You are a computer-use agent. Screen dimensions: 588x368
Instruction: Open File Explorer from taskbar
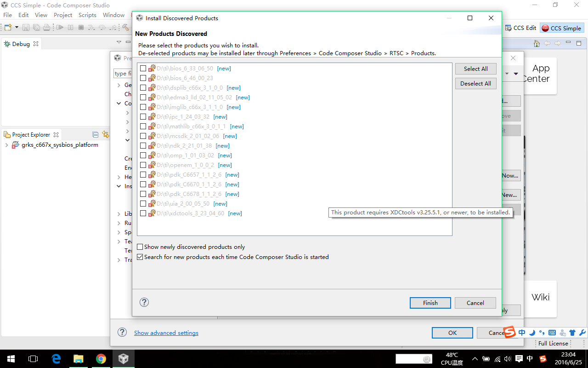[x=79, y=359]
